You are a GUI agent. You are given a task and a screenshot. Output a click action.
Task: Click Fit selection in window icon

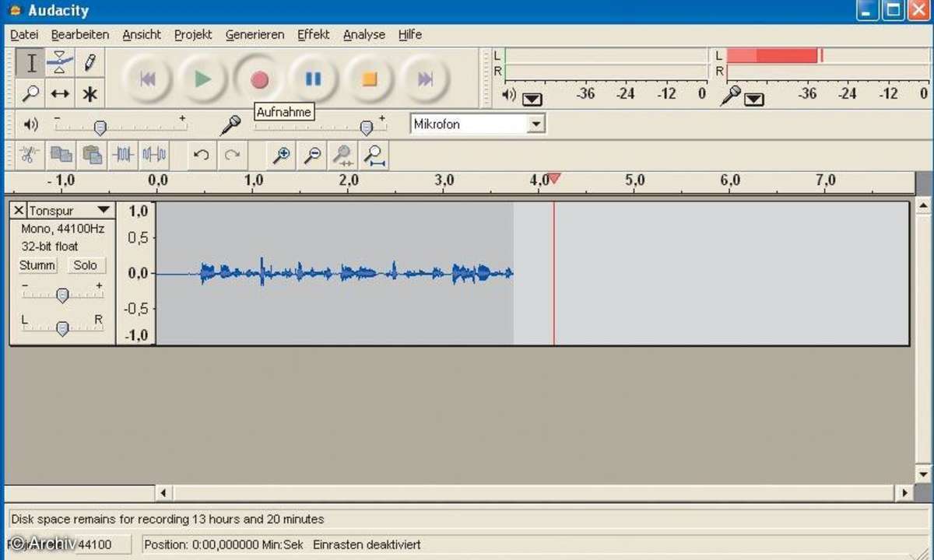343,155
